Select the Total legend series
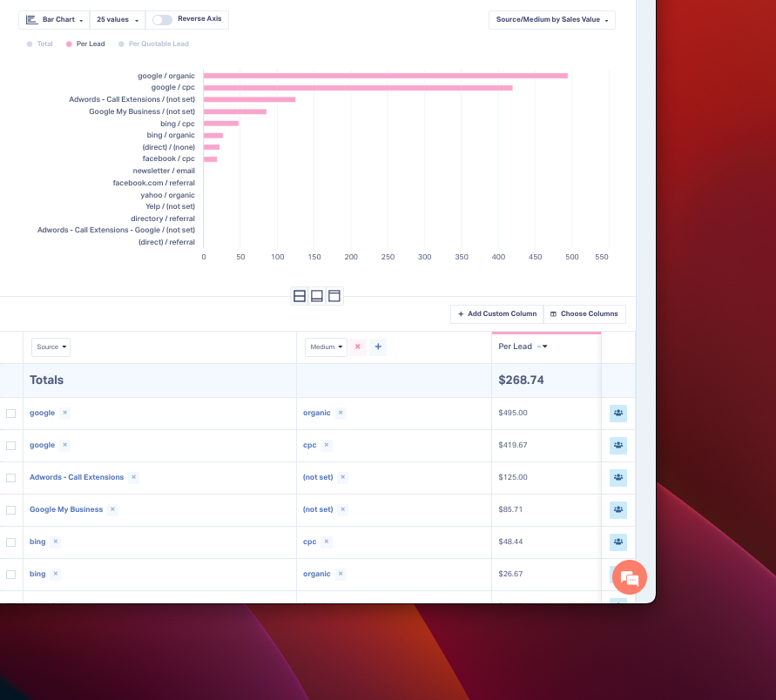The width and height of the screenshot is (776, 700). click(x=39, y=44)
